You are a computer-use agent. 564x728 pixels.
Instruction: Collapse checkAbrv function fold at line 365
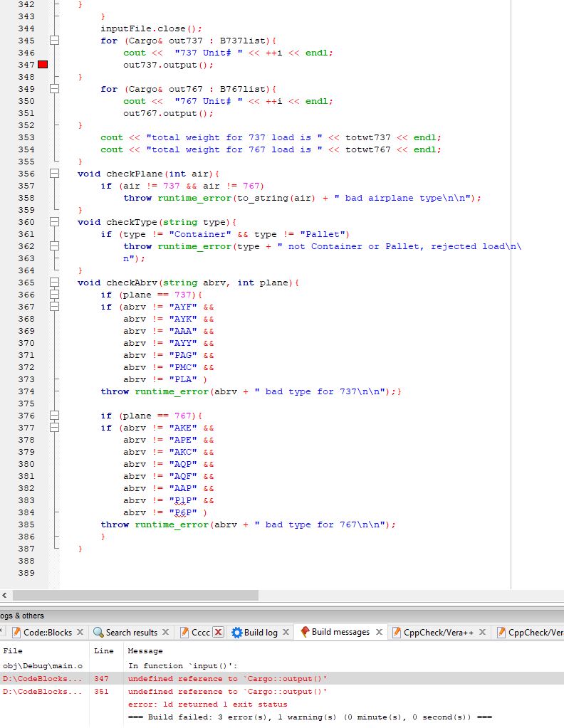(x=54, y=283)
